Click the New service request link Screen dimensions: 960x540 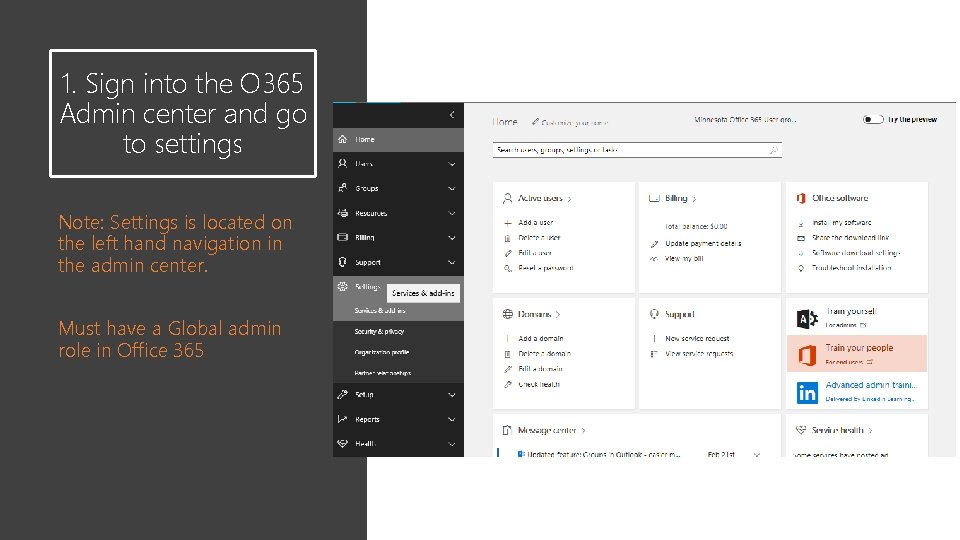pos(697,339)
